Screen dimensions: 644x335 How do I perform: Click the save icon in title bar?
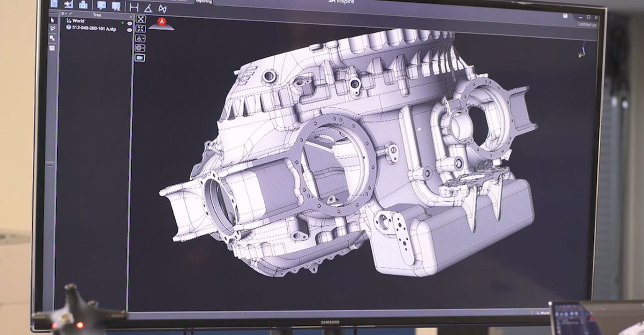tap(565, 16)
